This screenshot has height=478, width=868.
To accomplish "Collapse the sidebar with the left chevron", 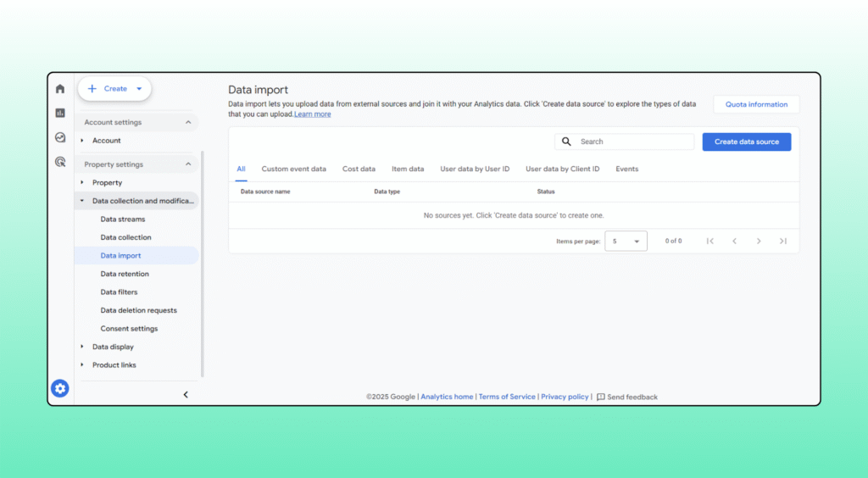I will coord(186,394).
